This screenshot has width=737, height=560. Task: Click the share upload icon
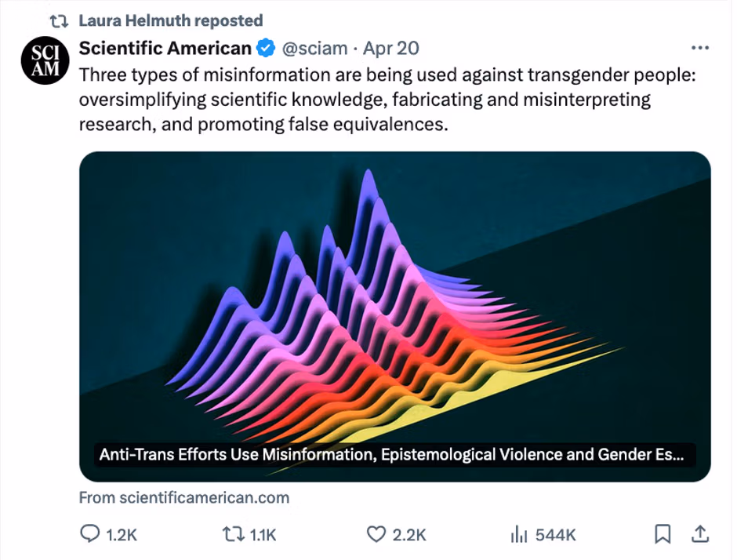(x=698, y=534)
